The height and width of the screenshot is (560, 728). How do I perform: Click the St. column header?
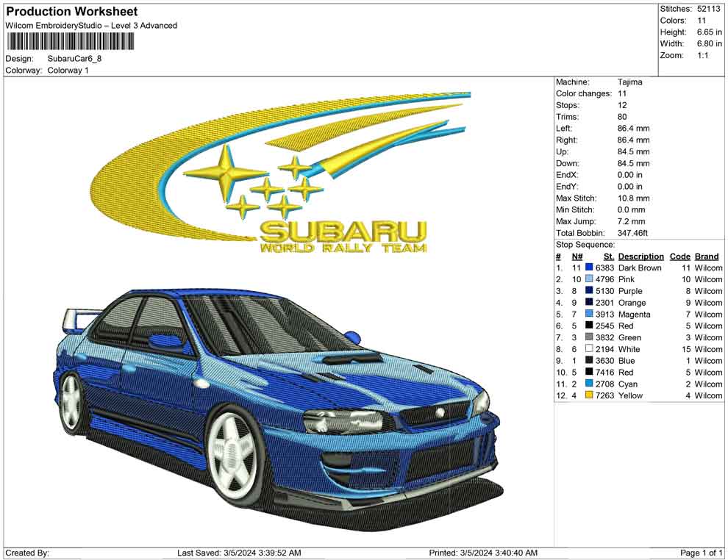click(x=607, y=256)
